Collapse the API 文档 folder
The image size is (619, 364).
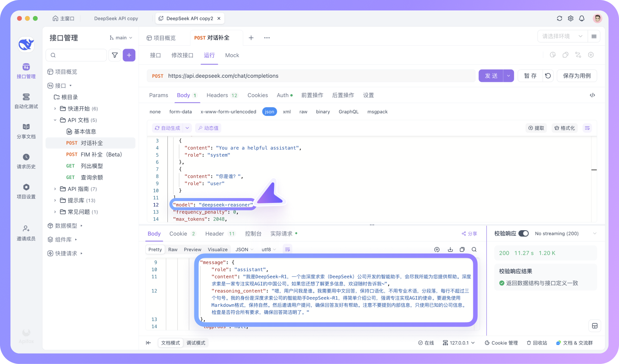(x=55, y=120)
